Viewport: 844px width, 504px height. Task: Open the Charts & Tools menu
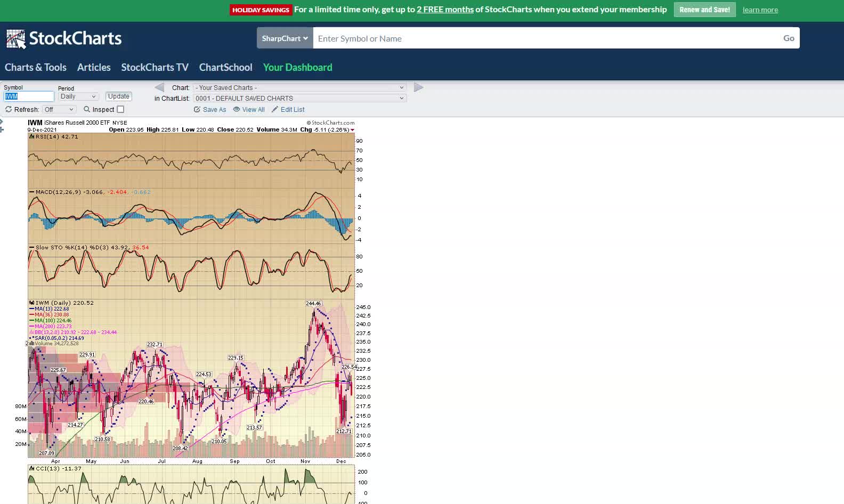tap(36, 67)
